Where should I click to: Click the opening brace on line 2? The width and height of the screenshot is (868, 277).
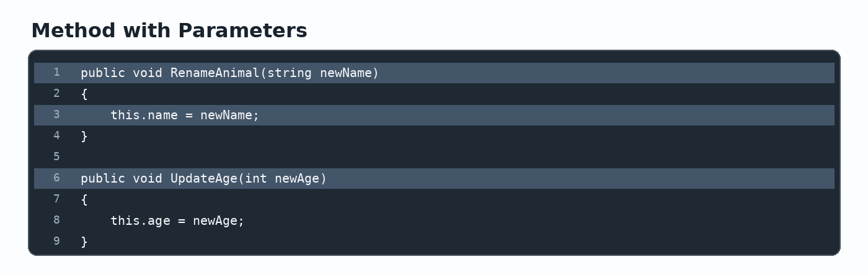tap(84, 94)
